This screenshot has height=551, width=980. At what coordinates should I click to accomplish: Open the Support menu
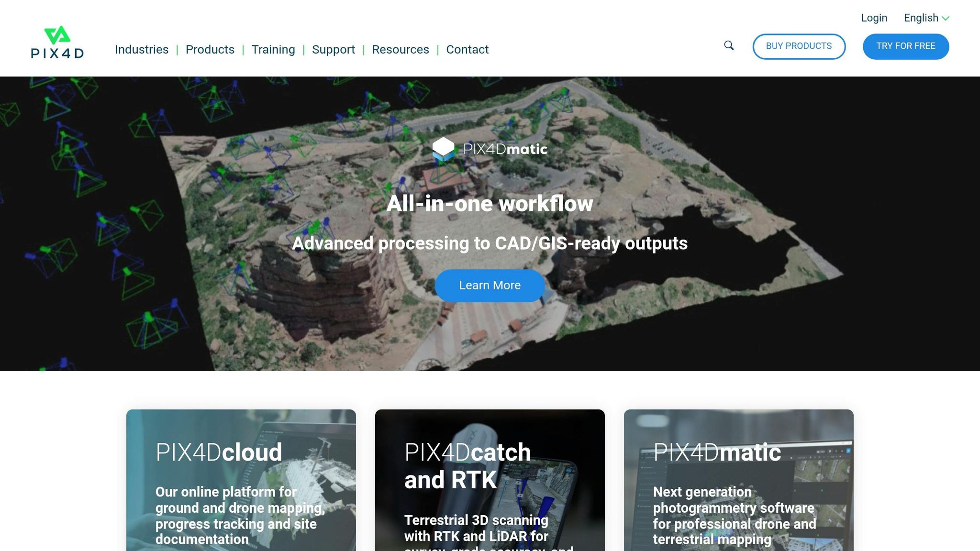coord(333,50)
